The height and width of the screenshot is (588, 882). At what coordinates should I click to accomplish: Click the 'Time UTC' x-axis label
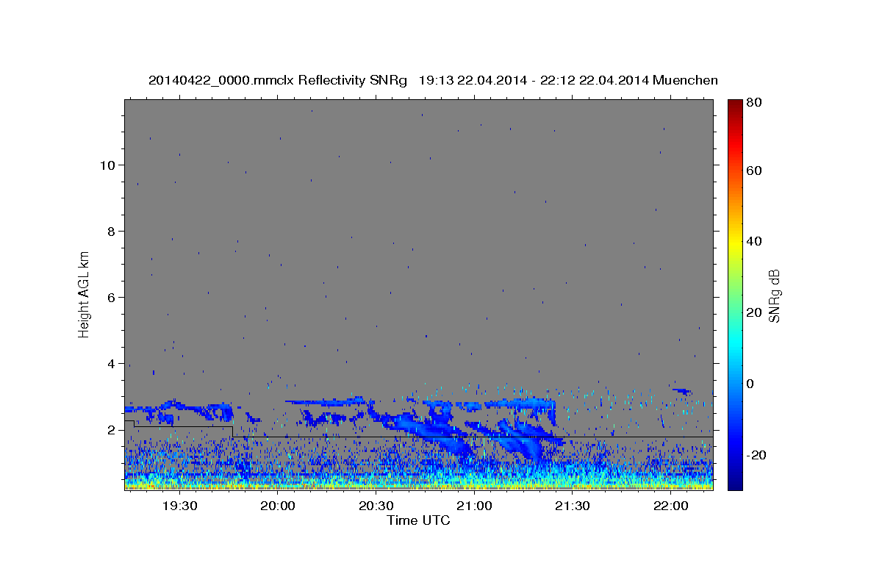click(x=418, y=520)
